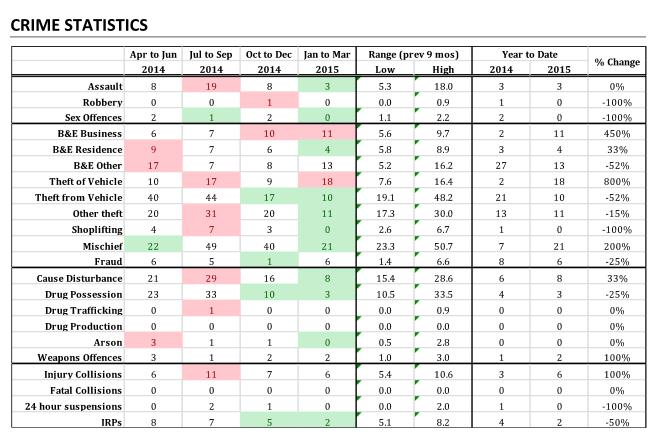The width and height of the screenshot is (670, 439).
Task: Click the IRPs row label
Action: click(x=110, y=423)
